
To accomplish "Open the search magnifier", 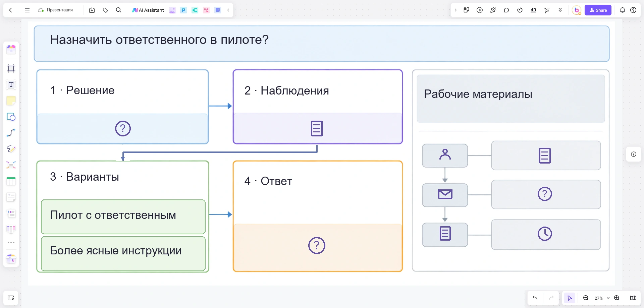I will [x=118, y=10].
